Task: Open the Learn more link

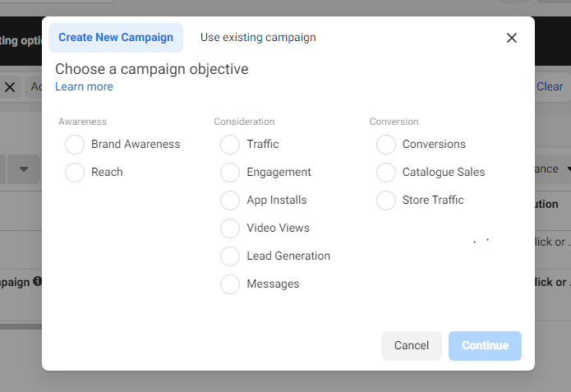Action: pyautogui.click(x=84, y=87)
